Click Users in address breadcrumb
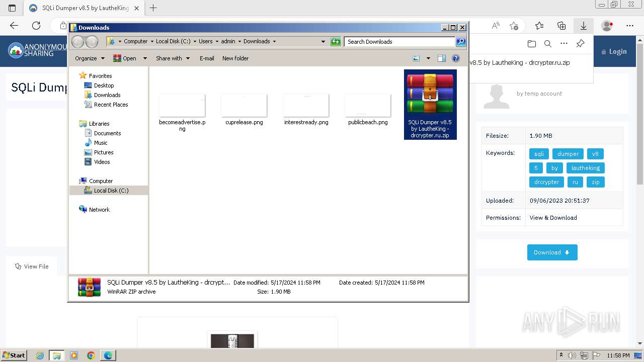 (x=205, y=42)
